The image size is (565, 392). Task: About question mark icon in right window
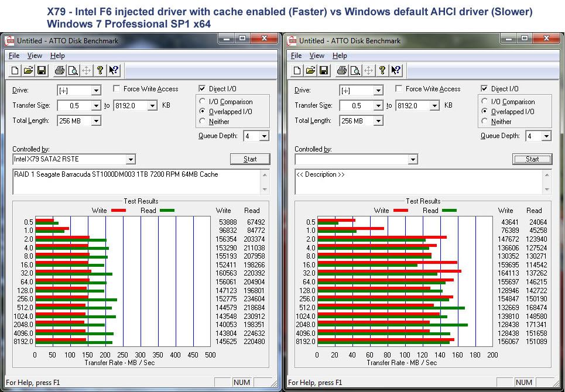pyautogui.click(x=382, y=70)
